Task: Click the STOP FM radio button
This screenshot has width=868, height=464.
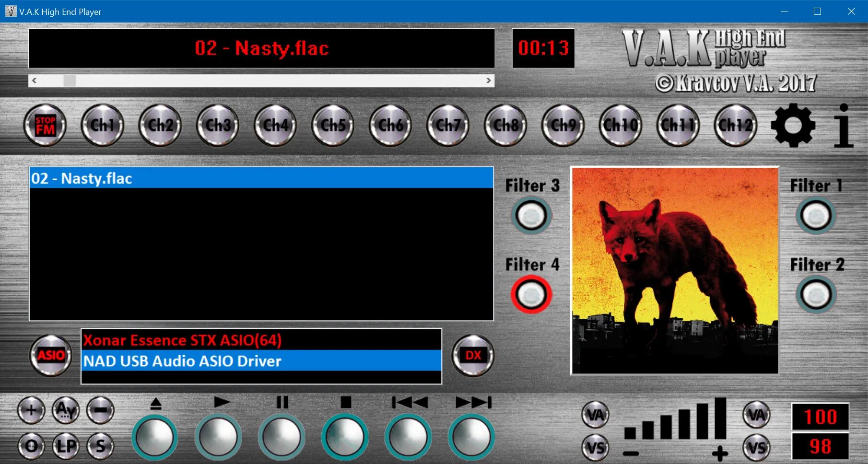Action: [x=45, y=126]
